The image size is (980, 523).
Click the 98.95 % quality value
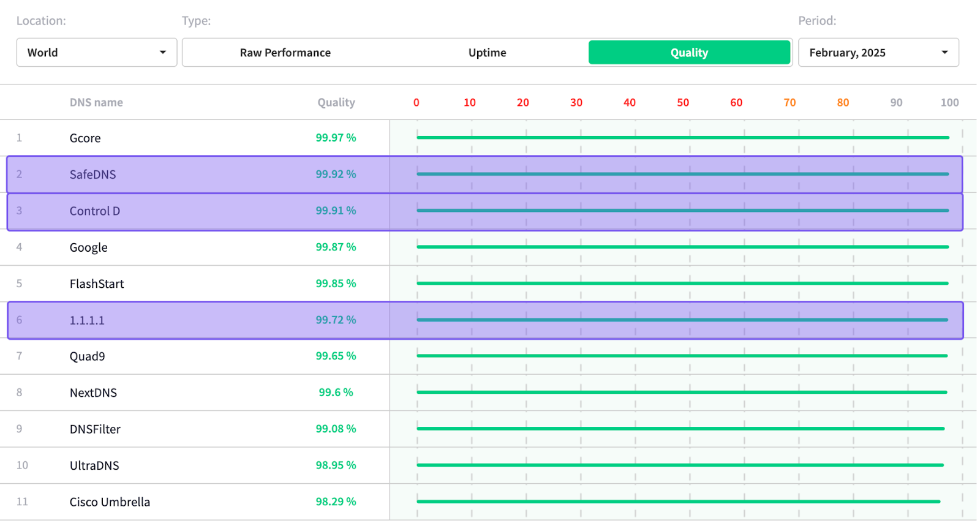coord(336,465)
